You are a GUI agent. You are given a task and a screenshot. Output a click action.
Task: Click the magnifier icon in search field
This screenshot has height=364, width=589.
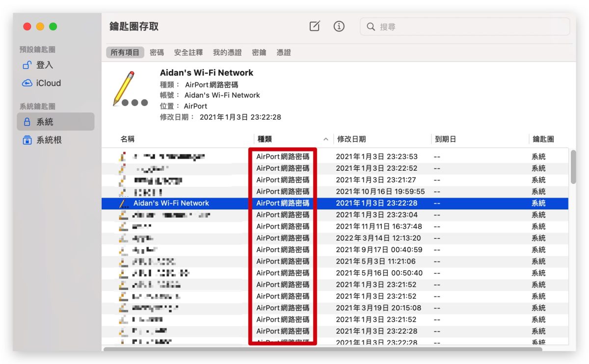(x=371, y=26)
